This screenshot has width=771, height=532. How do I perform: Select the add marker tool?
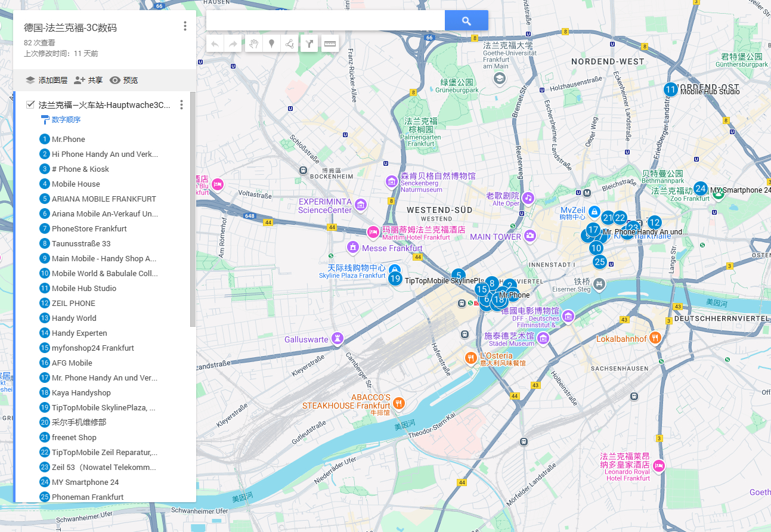271,44
